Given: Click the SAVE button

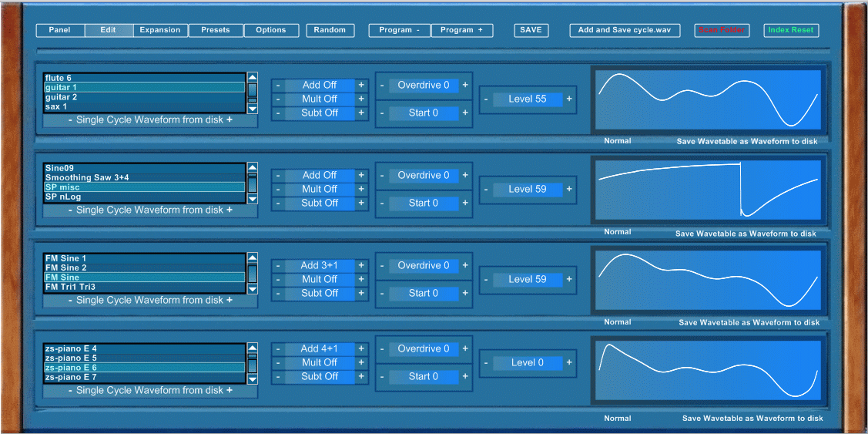Looking at the screenshot, I should (x=531, y=31).
